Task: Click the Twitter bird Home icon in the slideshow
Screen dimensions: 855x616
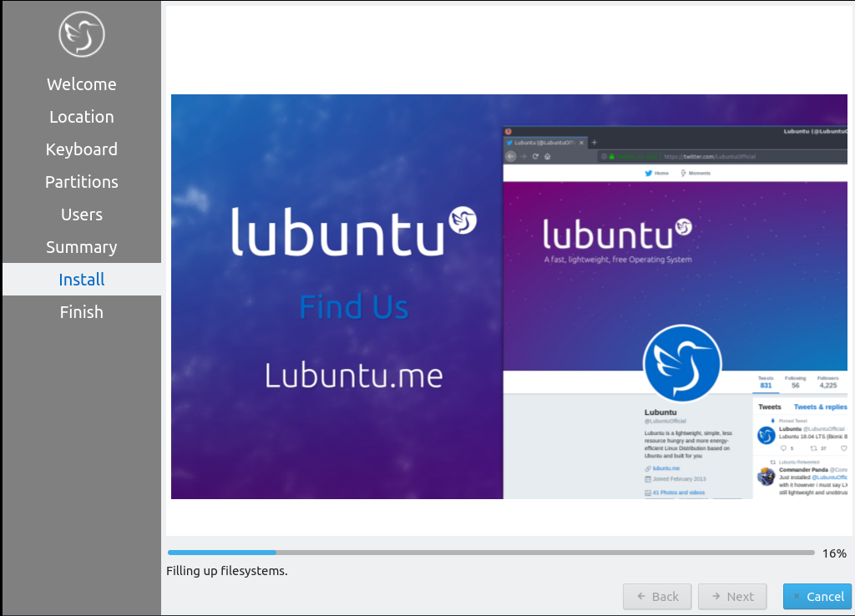Action: 648,173
